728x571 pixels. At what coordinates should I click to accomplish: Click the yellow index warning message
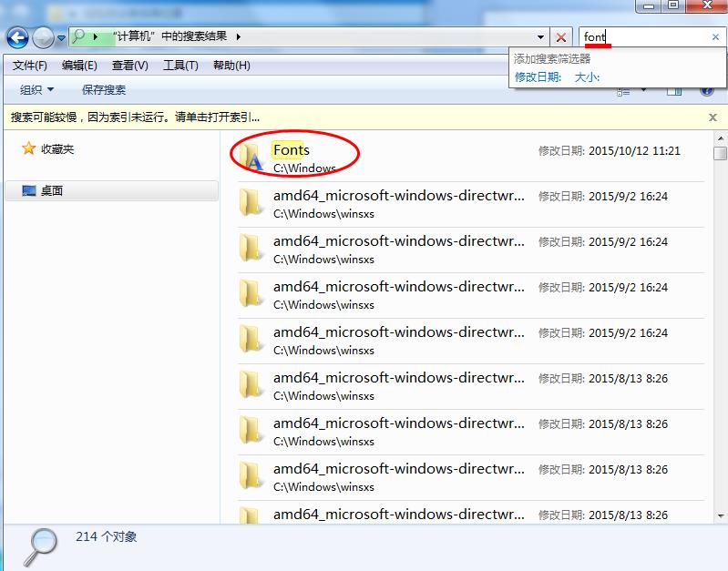click(135, 117)
